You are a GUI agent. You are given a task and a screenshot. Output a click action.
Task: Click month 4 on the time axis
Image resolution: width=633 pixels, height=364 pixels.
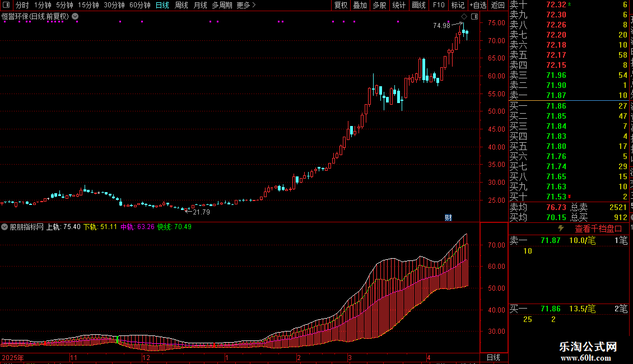tap(429, 358)
